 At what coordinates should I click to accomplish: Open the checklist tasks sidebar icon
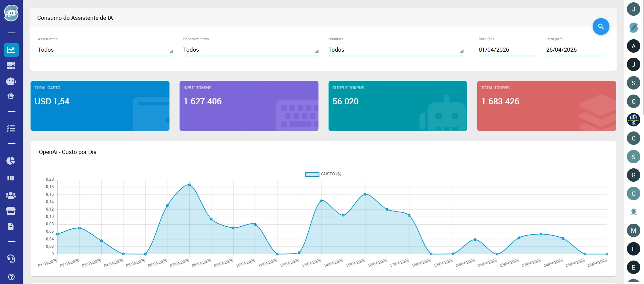11,128
